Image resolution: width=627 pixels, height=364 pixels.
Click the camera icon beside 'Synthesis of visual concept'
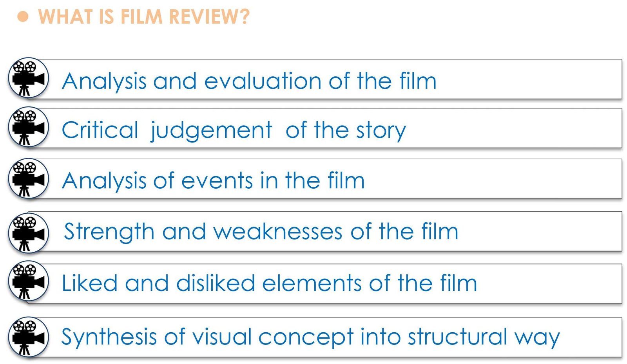pyautogui.click(x=28, y=337)
